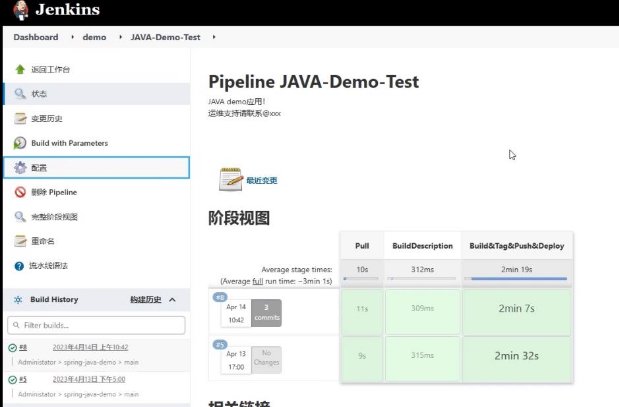Click the green up-arrow return to workspace icon
Viewport: 619px width, 407px height.
point(20,69)
